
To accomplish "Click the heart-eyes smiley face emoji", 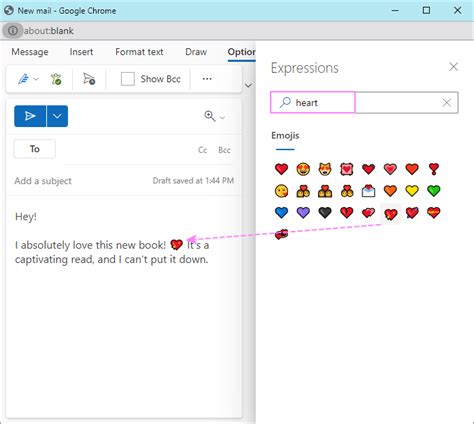I will [303, 169].
